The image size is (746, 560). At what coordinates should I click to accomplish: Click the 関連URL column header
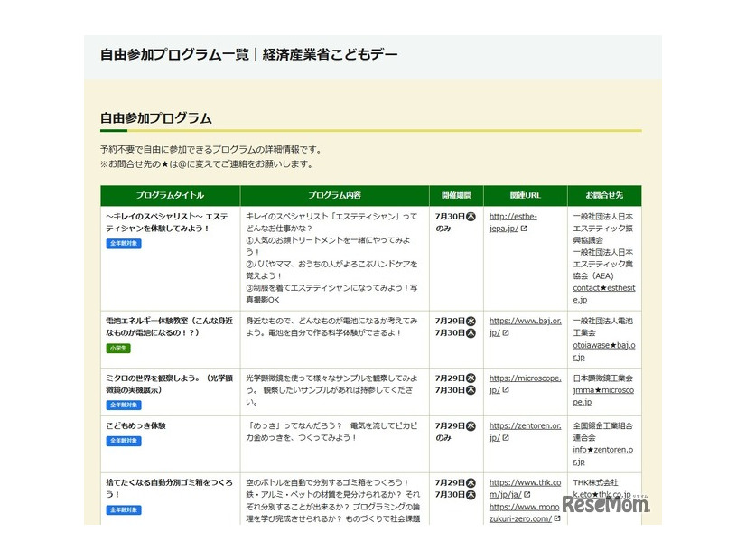click(526, 195)
